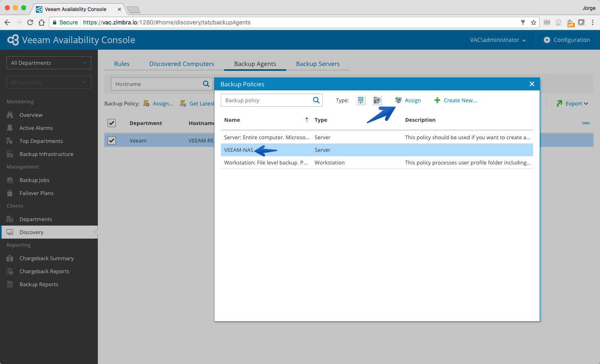600x364 pixels.
Task: Select the Veeam Availability Console browser tab
Action: click(77, 9)
